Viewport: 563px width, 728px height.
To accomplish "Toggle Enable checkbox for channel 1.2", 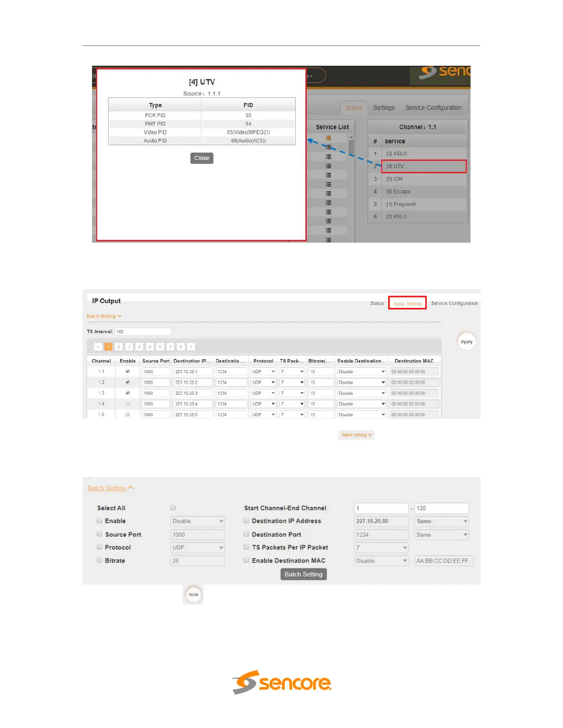I will tap(128, 382).
